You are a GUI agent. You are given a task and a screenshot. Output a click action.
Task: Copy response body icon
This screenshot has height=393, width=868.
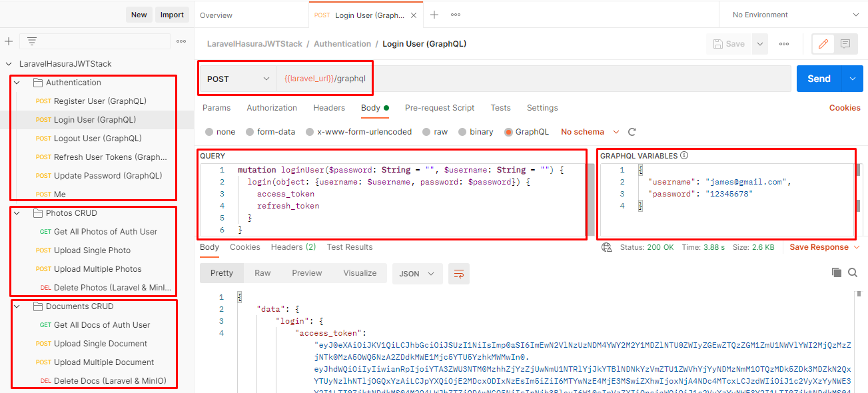[x=837, y=272]
